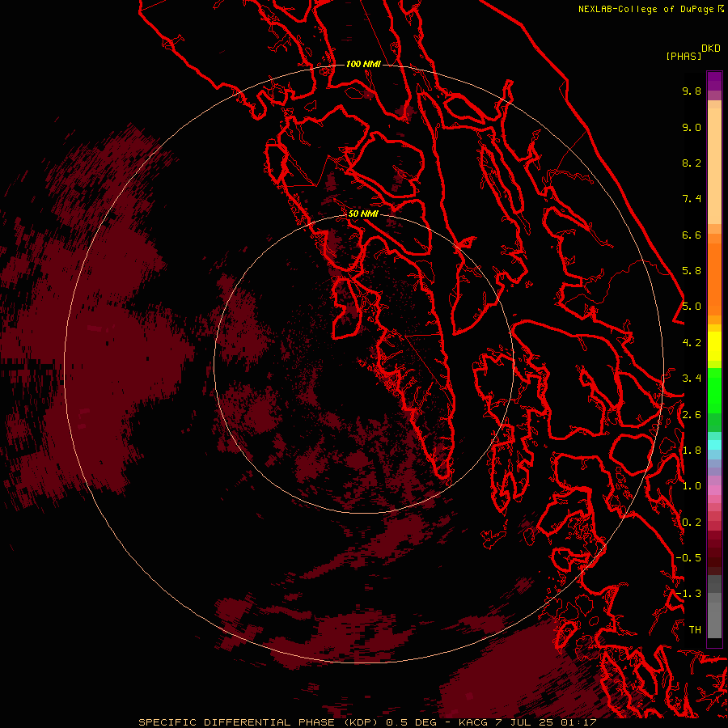Click the 2.6 value on the scale
Viewport: 728px width, 728px height.
click(x=692, y=415)
